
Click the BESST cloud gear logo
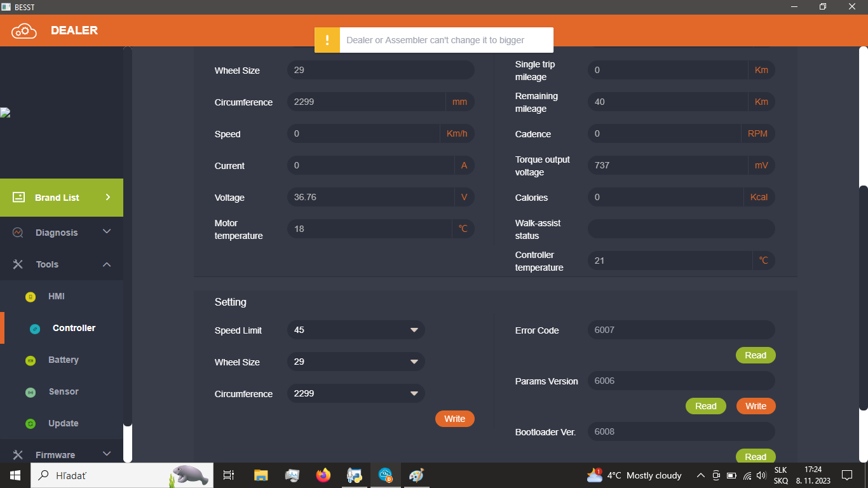point(24,30)
